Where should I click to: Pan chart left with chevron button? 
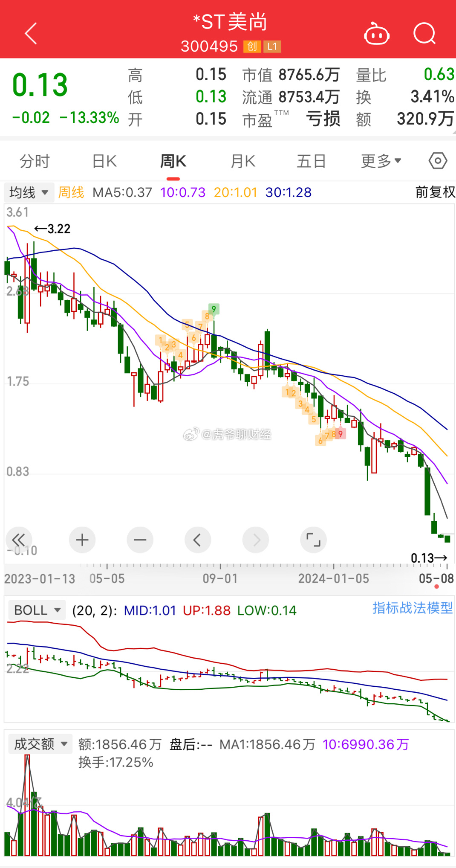[x=197, y=540]
